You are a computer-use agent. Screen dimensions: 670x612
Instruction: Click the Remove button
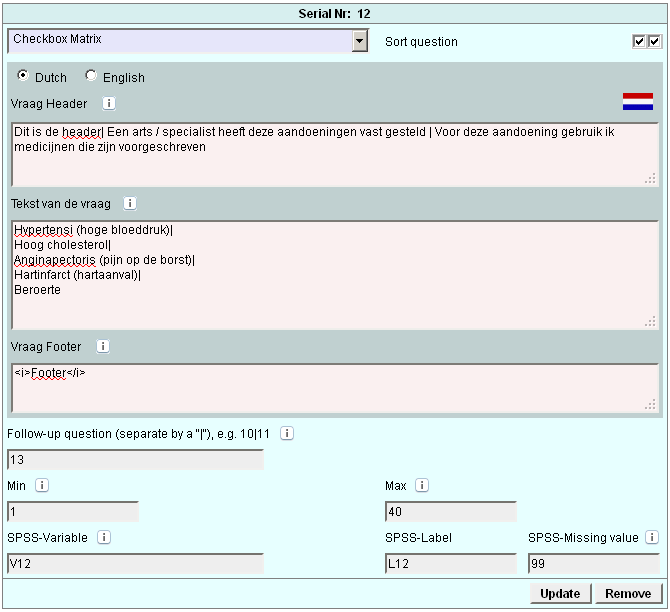(628, 594)
